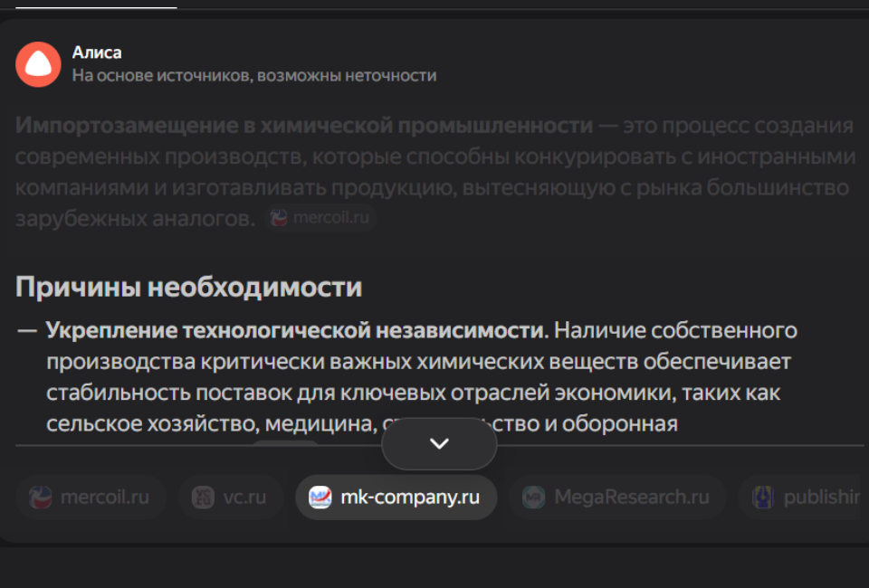Click the mercoil.ru favicon inside the answer paragraph
The image size is (869, 588).
tap(281, 218)
